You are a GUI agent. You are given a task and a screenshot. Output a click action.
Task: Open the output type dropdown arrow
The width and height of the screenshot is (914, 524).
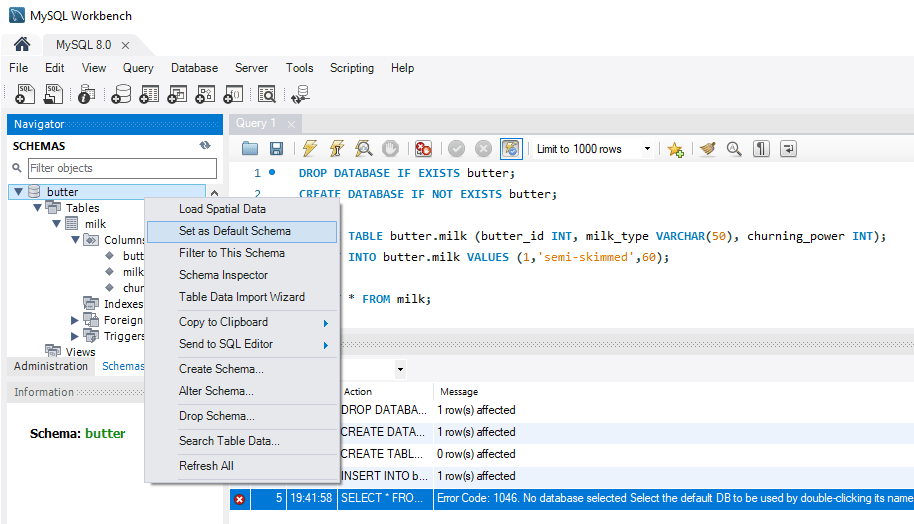(400, 369)
